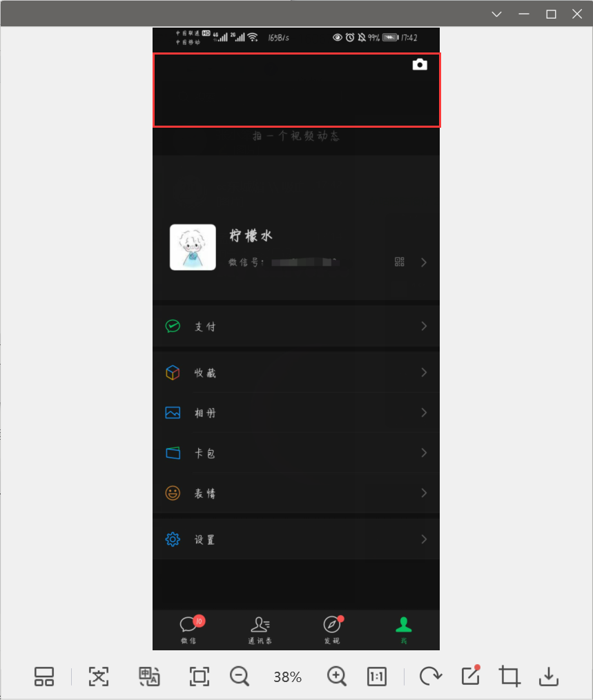
Task: Click the camera icon in the header
Action: (419, 65)
